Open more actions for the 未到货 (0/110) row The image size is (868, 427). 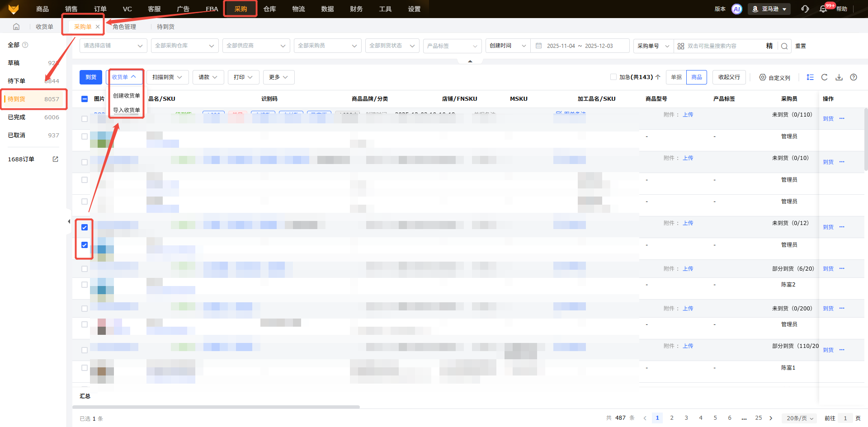[842, 118]
